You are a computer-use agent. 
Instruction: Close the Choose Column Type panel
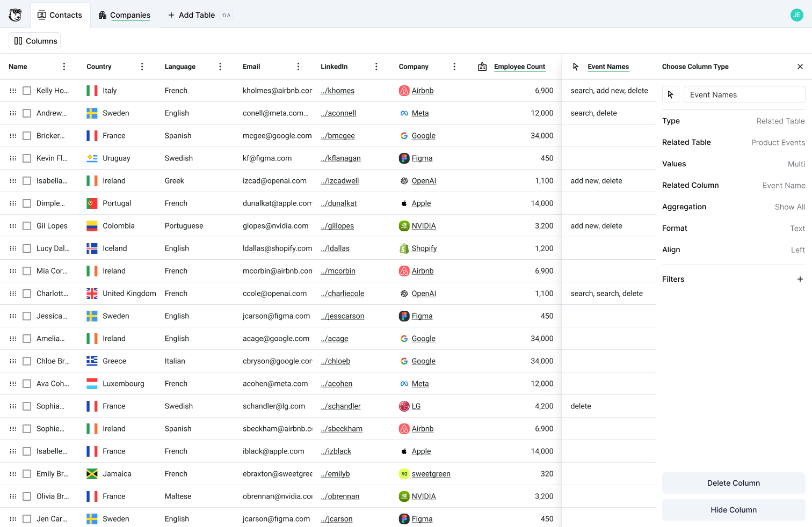coord(800,67)
